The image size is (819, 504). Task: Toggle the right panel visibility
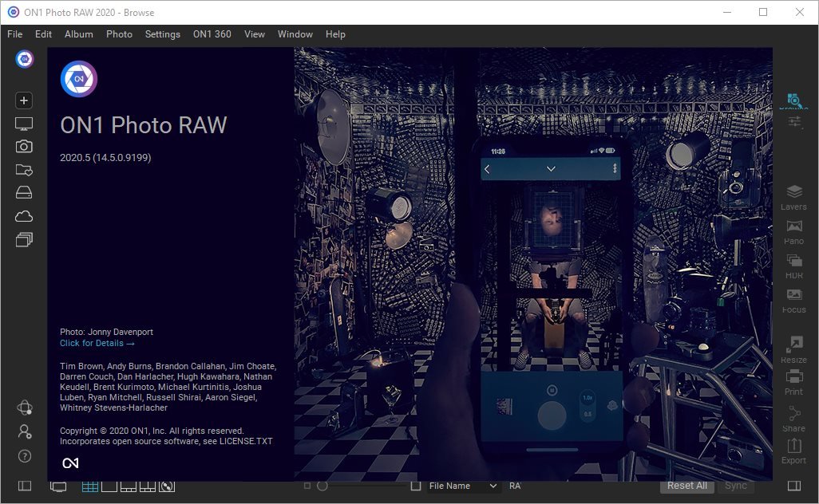794,486
